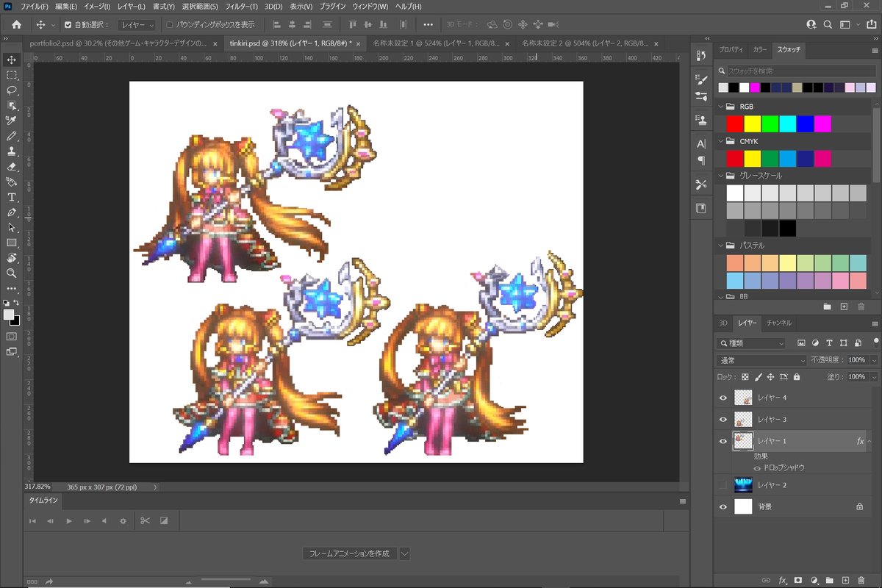The width and height of the screenshot is (882, 588).
Task: Hide レイヤー 1 with eye icon
Action: tap(723, 441)
